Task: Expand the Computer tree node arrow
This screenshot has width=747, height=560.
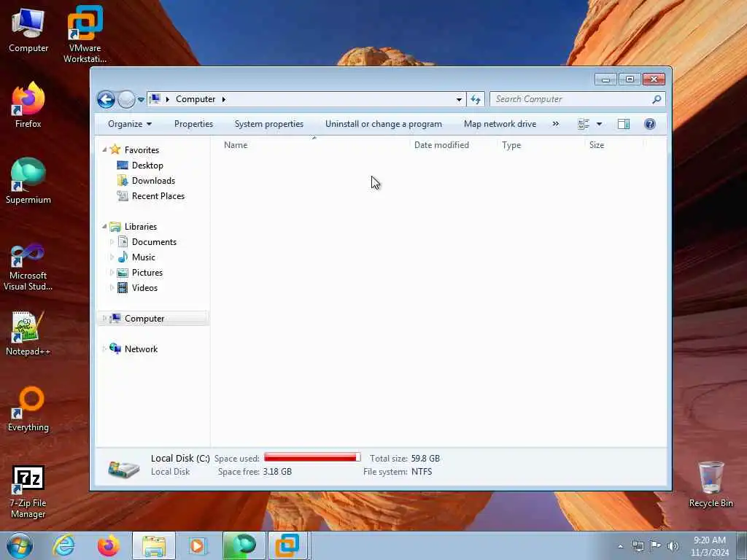Action: pyautogui.click(x=104, y=318)
